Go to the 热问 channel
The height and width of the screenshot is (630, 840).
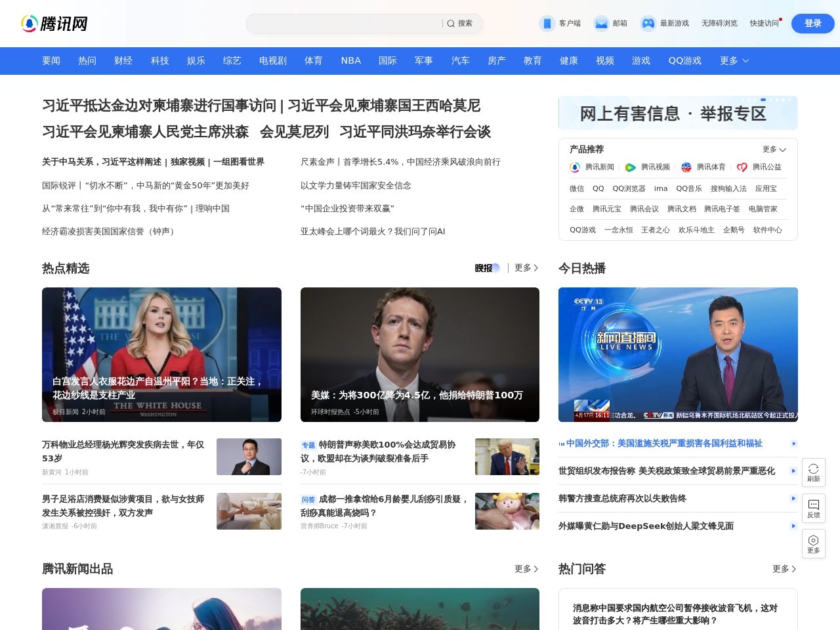[x=87, y=60]
